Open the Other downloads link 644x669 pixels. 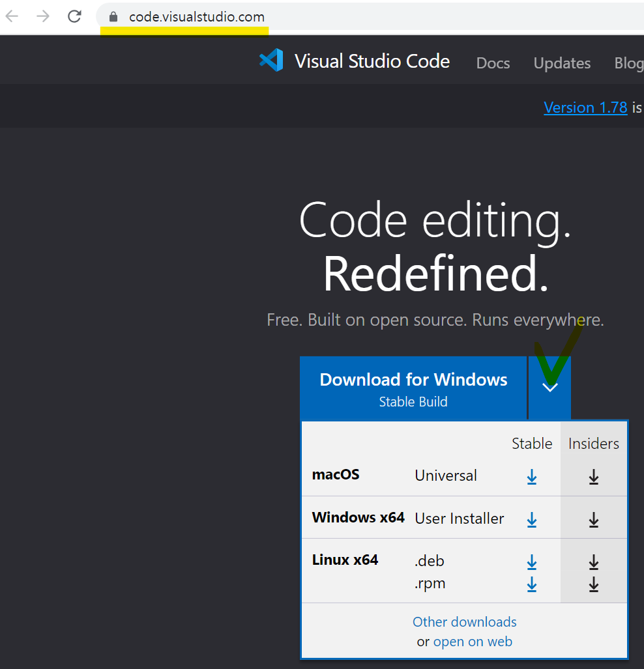point(464,621)
